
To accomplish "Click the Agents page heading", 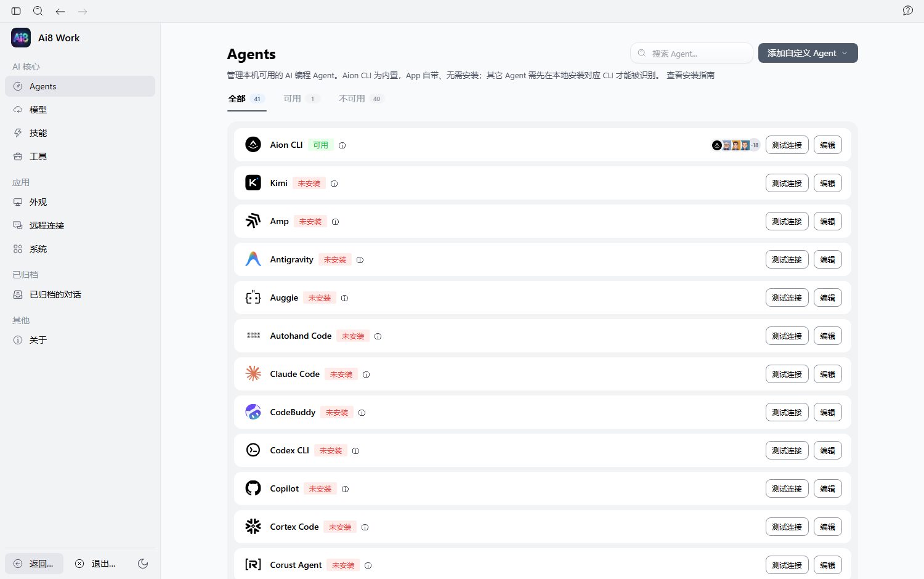I will [251, 54].
